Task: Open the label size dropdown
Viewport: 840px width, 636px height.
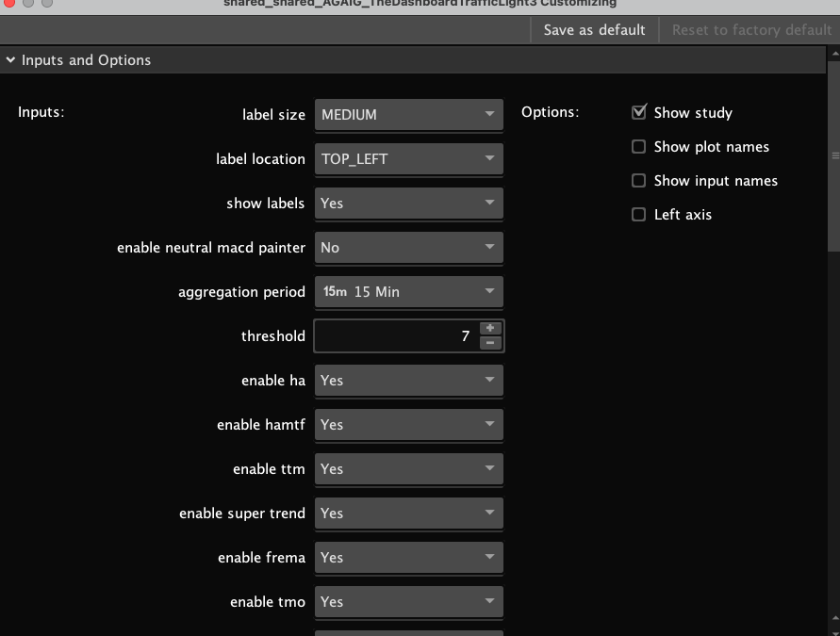Action: (408, 115)
